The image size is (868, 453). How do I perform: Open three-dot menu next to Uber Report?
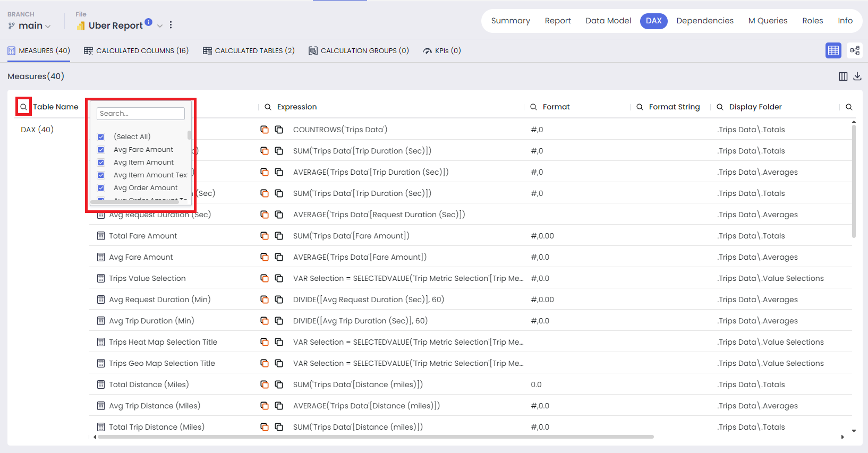coord(171,25)
